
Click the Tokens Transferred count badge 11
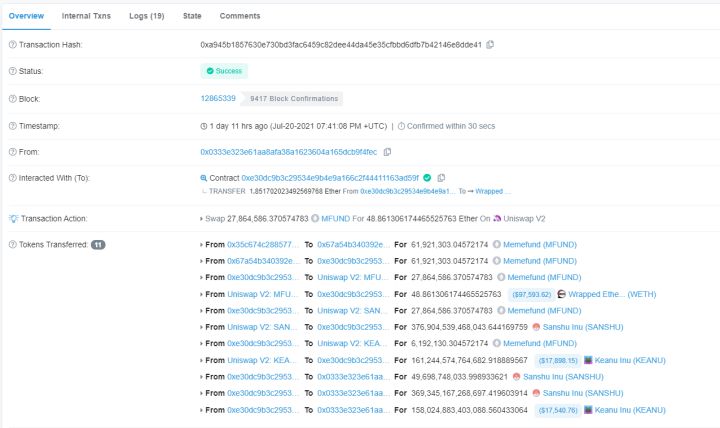98,245
